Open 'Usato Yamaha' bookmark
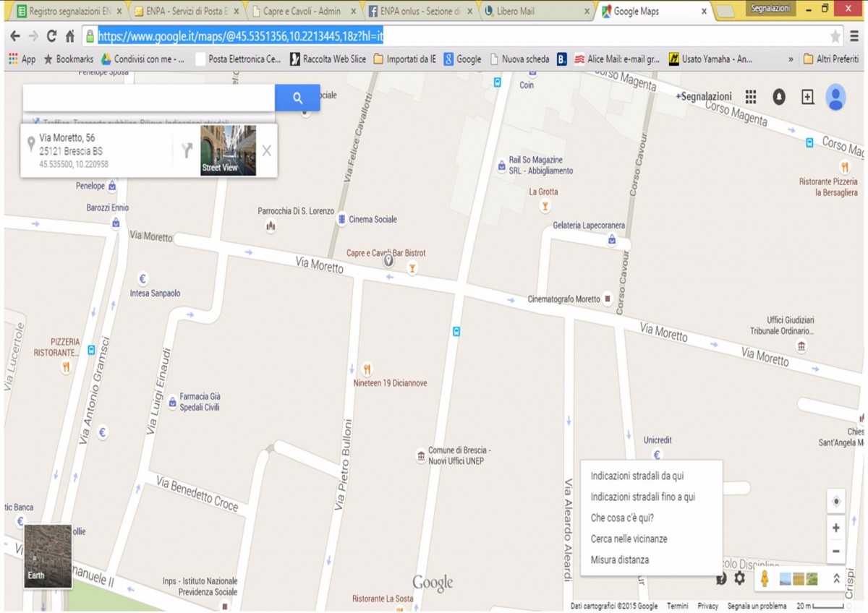 [710, 59]
